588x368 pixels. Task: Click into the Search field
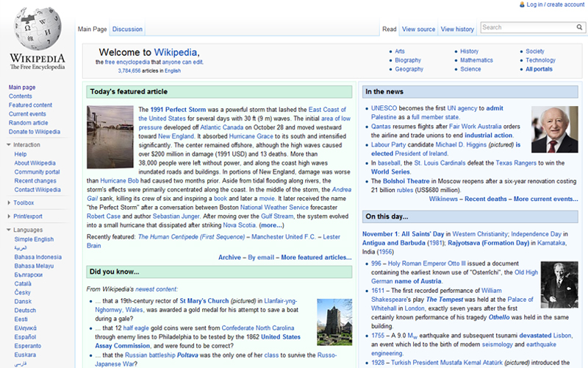pos(528,27)
